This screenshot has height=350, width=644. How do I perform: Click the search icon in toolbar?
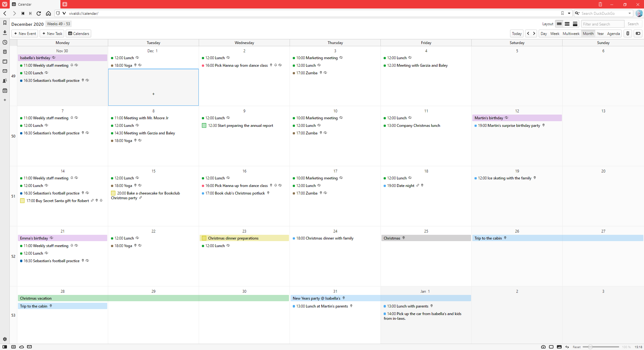coord(577,13)
